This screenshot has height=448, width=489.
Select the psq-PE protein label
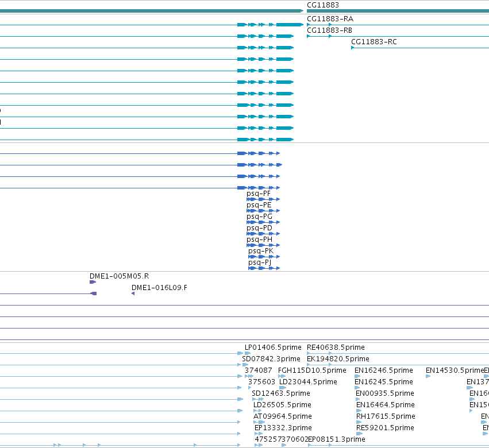click(x=259, y=205)
